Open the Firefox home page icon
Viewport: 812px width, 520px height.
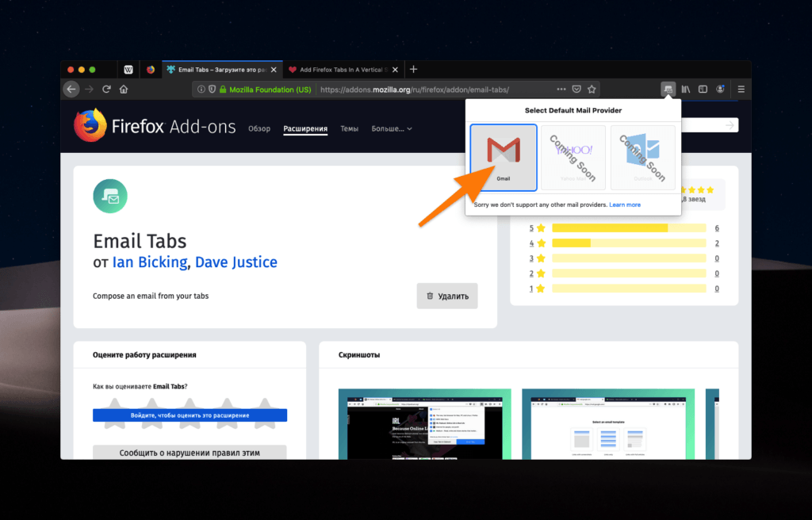coord(123,89)
